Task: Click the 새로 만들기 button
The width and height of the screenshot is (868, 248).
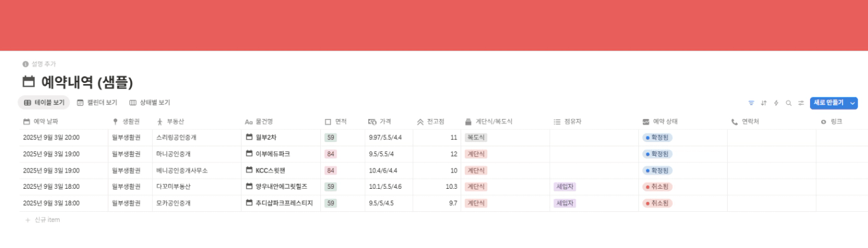Action: click(x=829, y=103)
